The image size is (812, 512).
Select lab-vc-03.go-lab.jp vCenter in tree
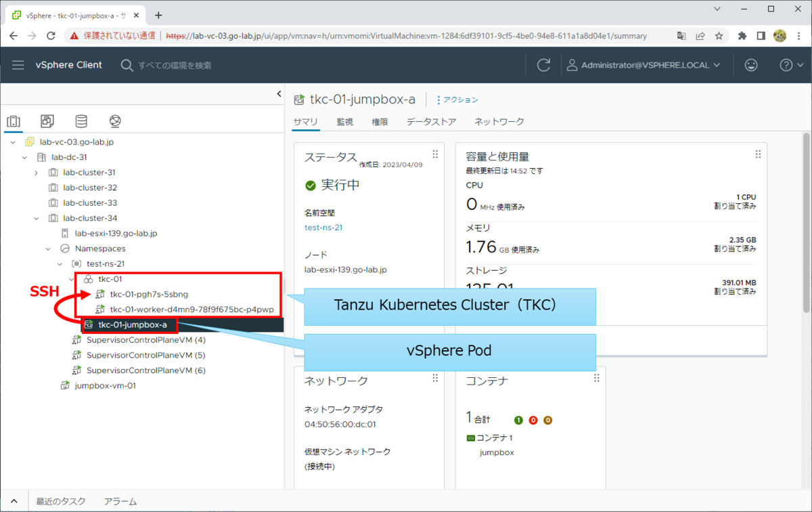[76, 142]
